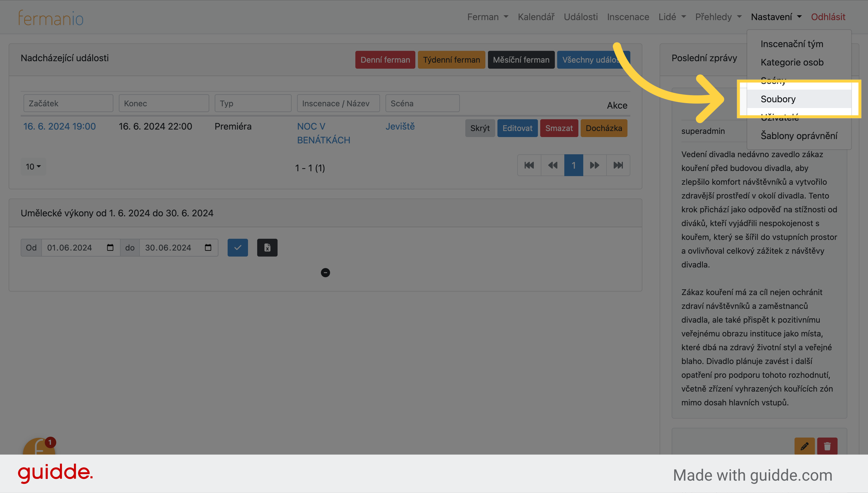Edit message with pencil icon
Screen dimensions: 868x493
(x=804, y=446)
